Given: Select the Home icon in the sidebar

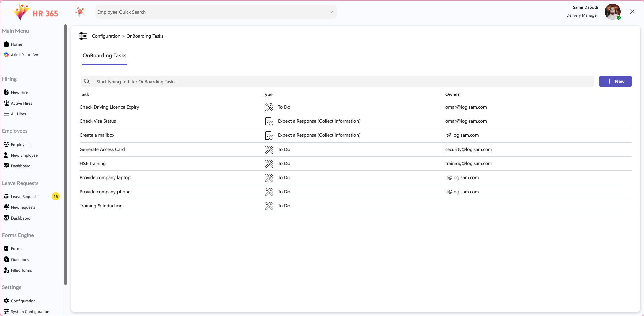Looking at the screenshot, I should [7, 44].
